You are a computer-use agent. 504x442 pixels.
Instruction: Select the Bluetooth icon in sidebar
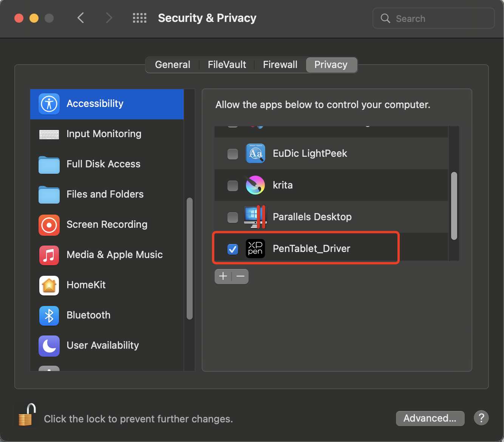pyautogui.click(x=49, y=315)
